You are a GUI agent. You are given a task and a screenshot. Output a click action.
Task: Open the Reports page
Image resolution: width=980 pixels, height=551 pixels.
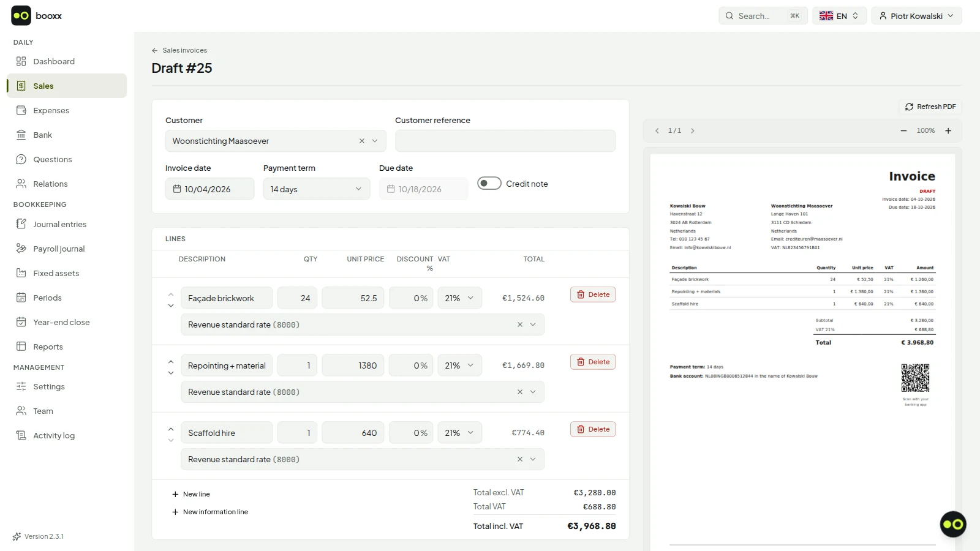coord(67,347)
